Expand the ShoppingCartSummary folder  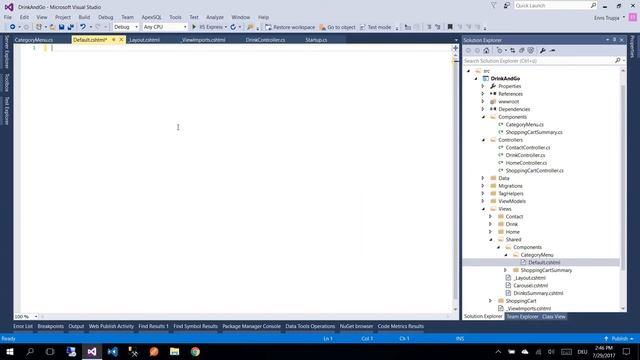point(505,270)
